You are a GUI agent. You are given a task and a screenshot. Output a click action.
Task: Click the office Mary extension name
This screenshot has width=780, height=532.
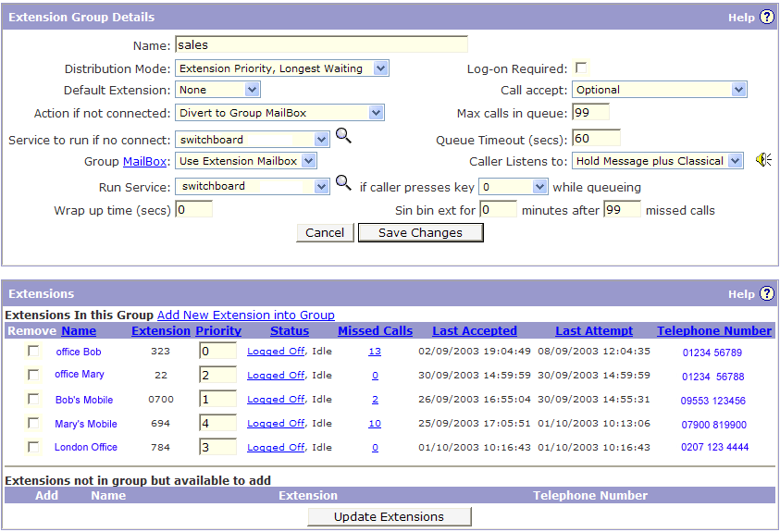pyautogui.click(x=80, y=375)
